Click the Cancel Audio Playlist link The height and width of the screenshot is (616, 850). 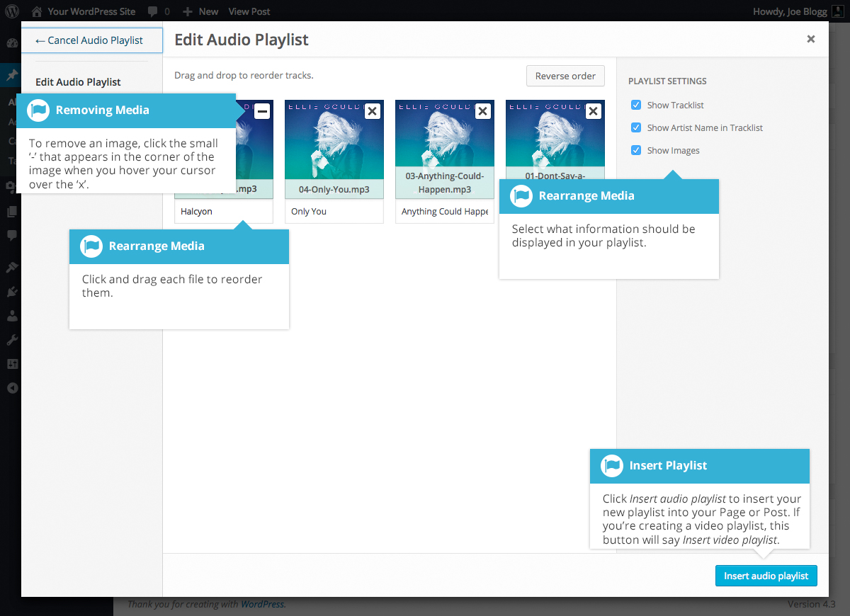(92, 40)
